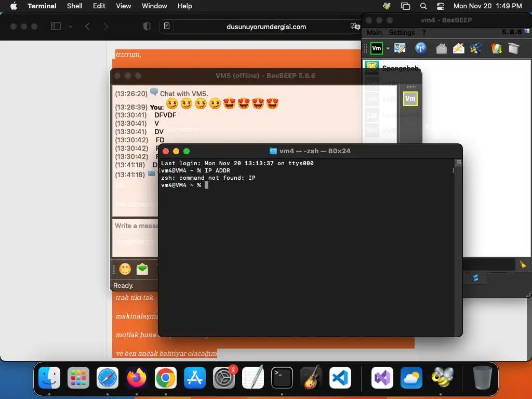
Task: Open Spotlight search in the menu bar
Action: [423, 6]
